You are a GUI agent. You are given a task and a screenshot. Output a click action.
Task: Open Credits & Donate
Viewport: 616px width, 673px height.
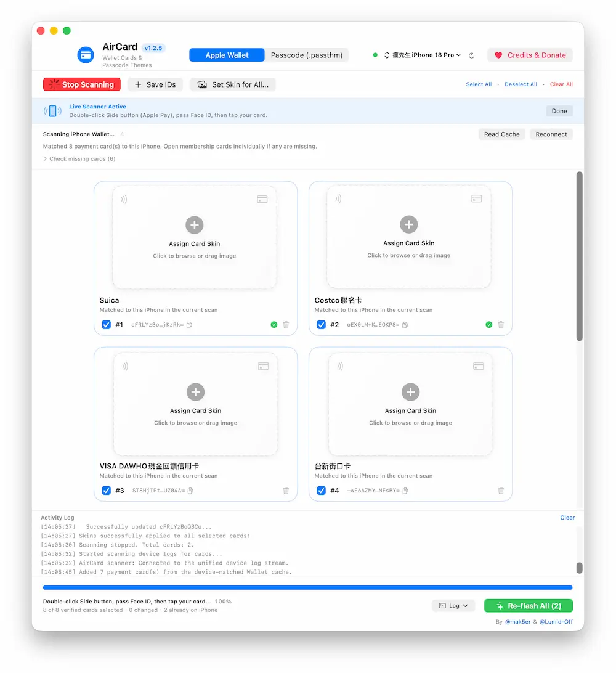point(530,55)
